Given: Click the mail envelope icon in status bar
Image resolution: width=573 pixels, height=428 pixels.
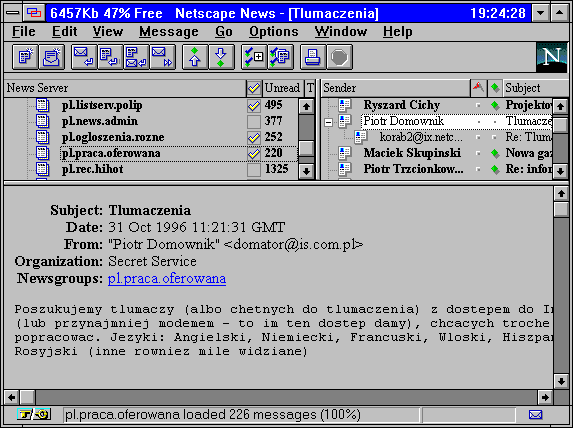Looking at the screenshot, I should [535, 414].
